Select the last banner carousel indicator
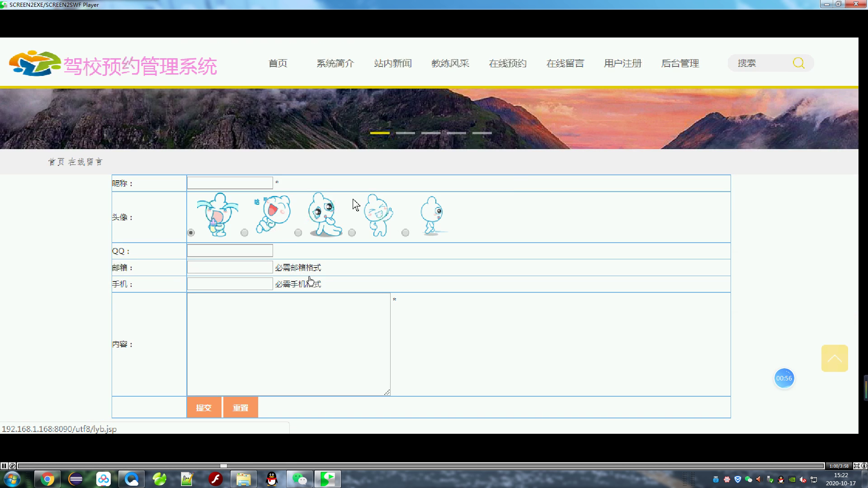This screenshot has height=488, width=868. (x=482, y=133)
